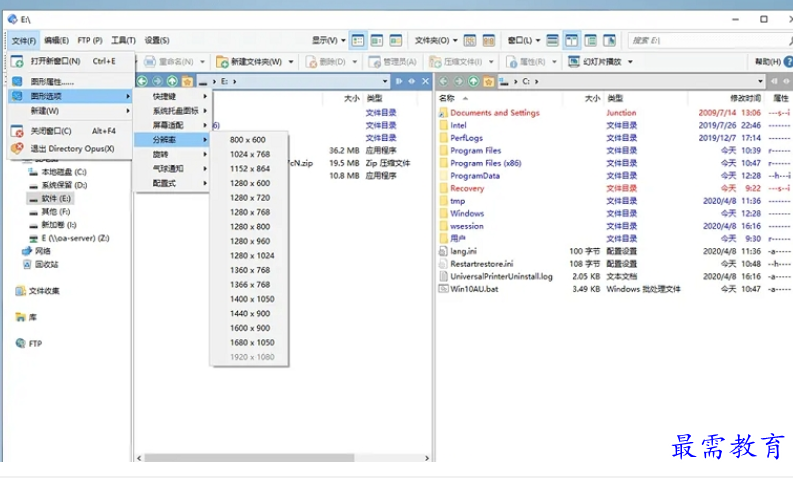Go back in the E: pane
This screenshot has width=793, height=478.
[143, 81]
